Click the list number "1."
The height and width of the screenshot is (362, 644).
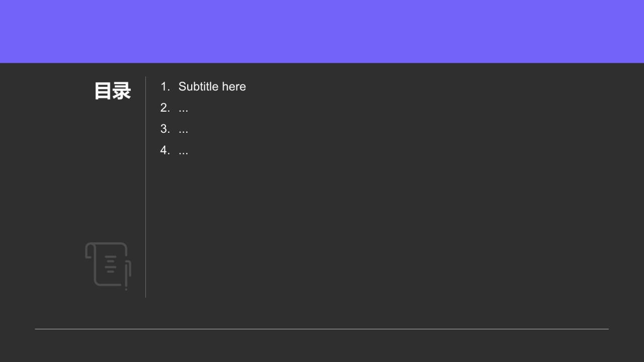pos(165,86)
